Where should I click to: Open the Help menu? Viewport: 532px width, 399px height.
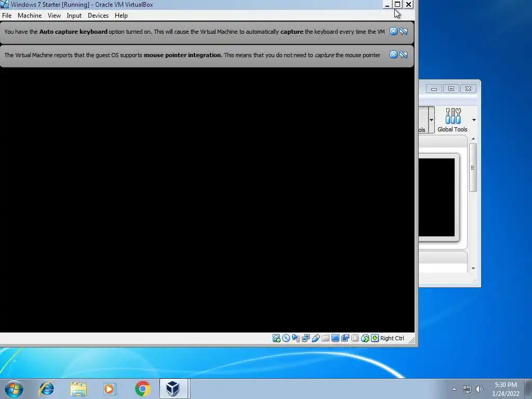[121, 16]
